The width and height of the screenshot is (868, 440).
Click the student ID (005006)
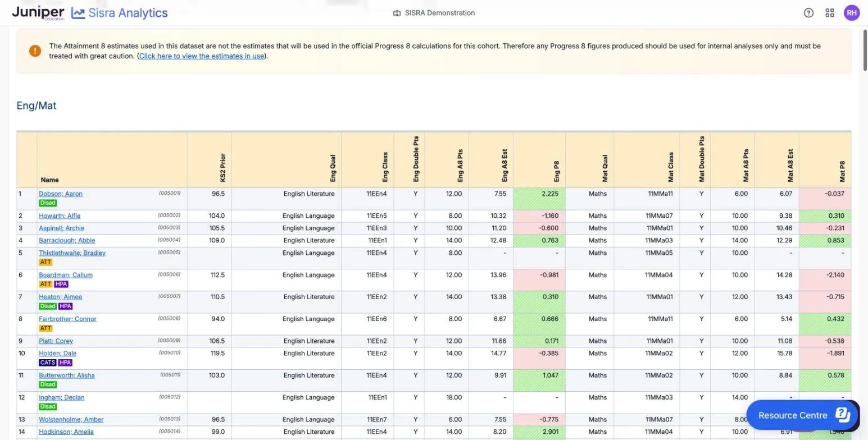click(169, 274)
